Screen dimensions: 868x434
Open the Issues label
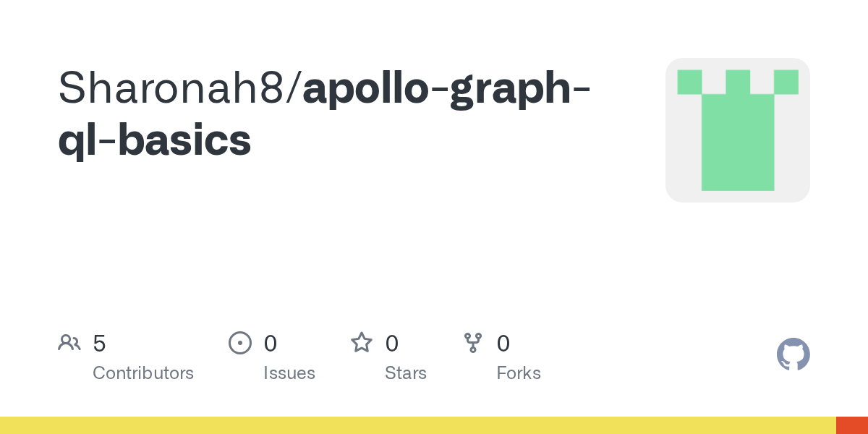coord(289,373)
